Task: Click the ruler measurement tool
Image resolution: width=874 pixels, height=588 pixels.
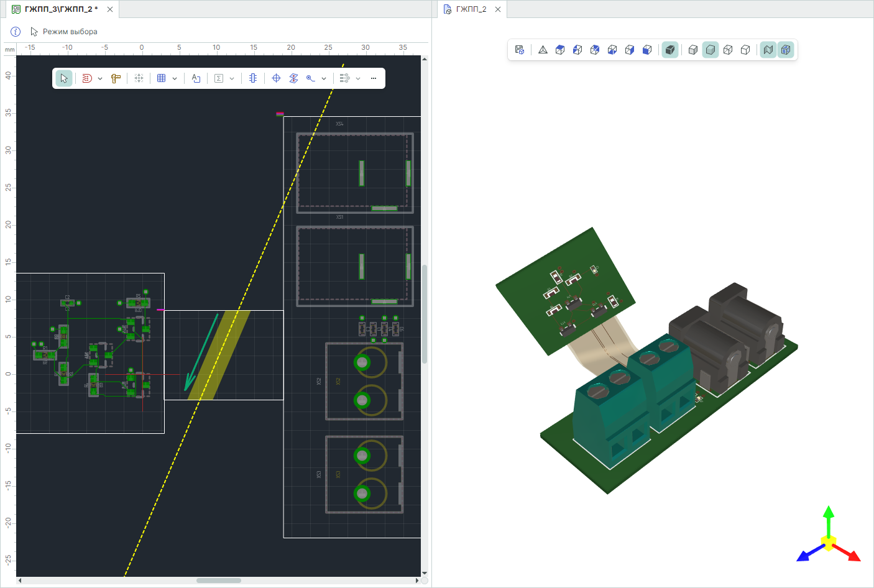Action: tap(116, 78)
